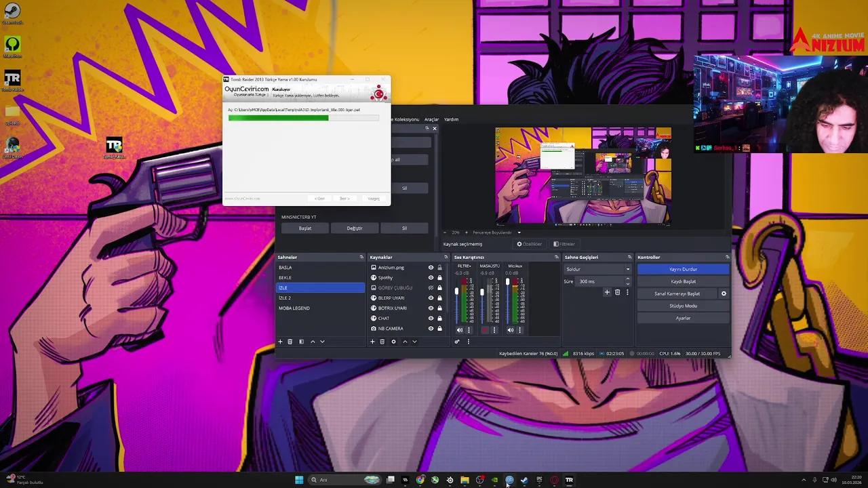Enable Stüdyo Modu
The width and height of the screenshot is (868, 488).
683,306
